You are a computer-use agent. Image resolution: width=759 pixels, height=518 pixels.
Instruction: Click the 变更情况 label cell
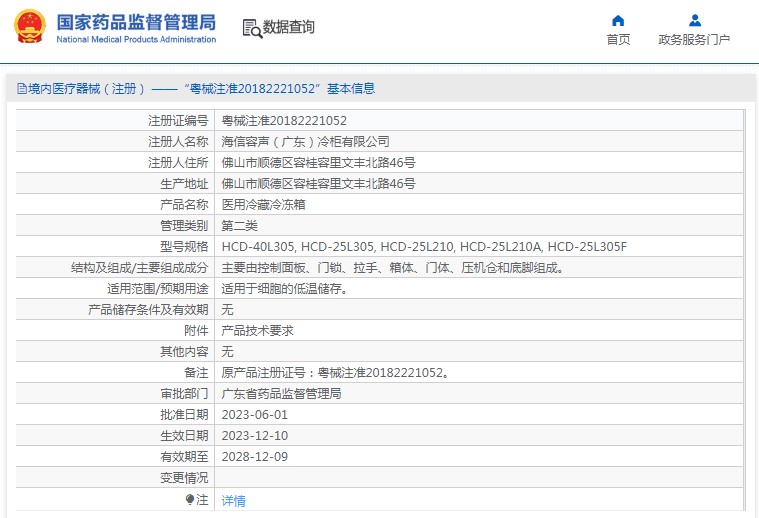[115, 478]
